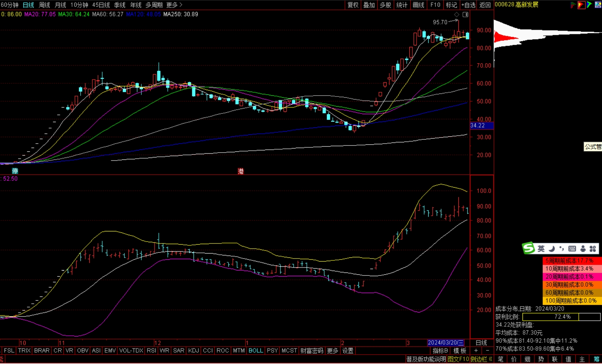Toggle Sogou input language 英 button
This screenshot has height=364, width=602.
pyautogui.click(x=541, y=249)
